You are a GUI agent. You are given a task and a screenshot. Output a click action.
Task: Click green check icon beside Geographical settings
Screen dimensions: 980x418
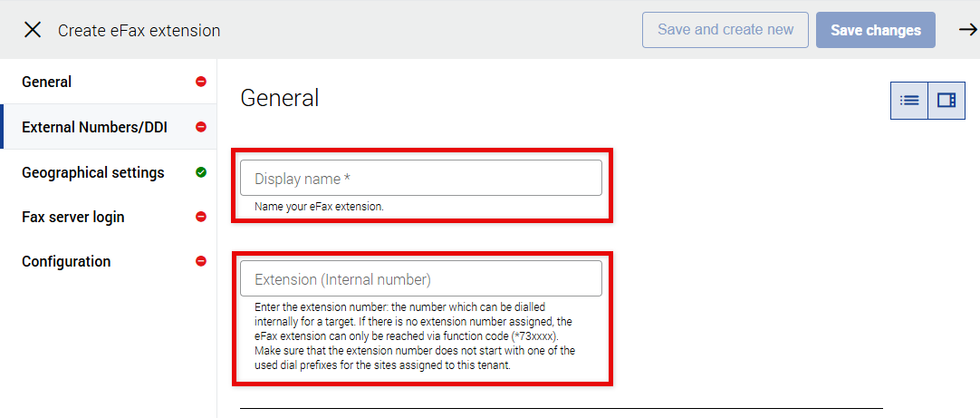[201, 172]
